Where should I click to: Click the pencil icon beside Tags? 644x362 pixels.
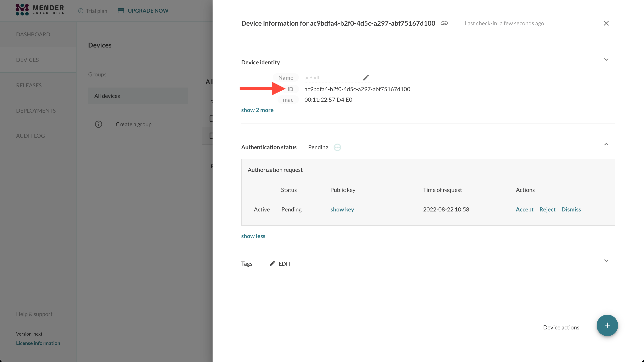(x=272, y=264)
